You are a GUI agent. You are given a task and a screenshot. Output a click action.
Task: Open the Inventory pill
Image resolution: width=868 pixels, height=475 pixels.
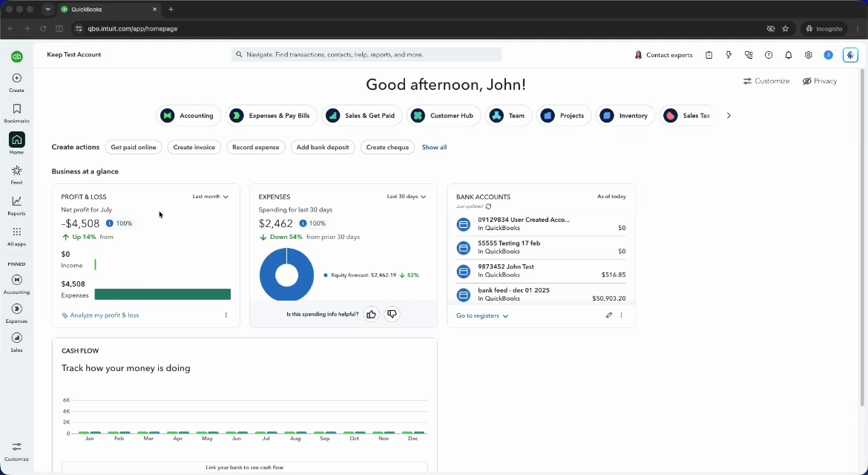coord(625,116)
